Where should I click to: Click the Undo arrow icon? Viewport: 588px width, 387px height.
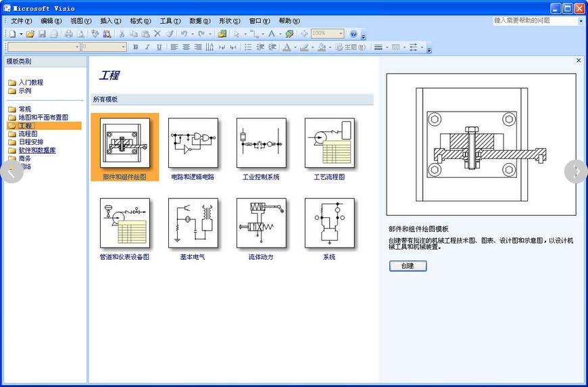pos(183,34)
